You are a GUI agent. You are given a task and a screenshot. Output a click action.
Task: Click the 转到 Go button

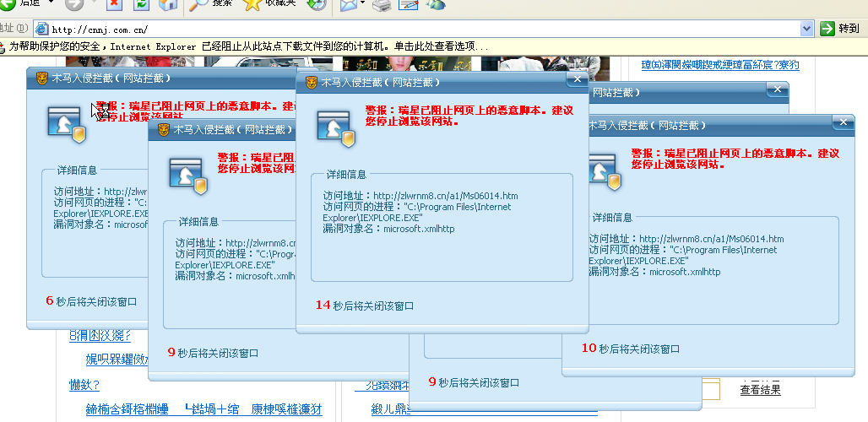[840, 28]
